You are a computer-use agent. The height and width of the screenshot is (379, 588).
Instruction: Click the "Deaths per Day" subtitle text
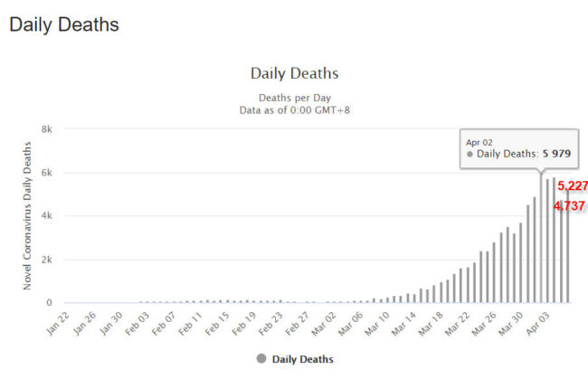(x=294, y=96)
